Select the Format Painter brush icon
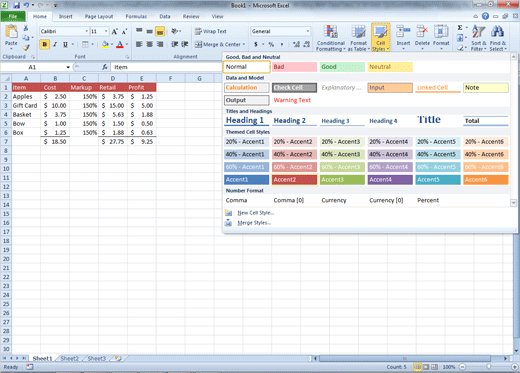 26,47
